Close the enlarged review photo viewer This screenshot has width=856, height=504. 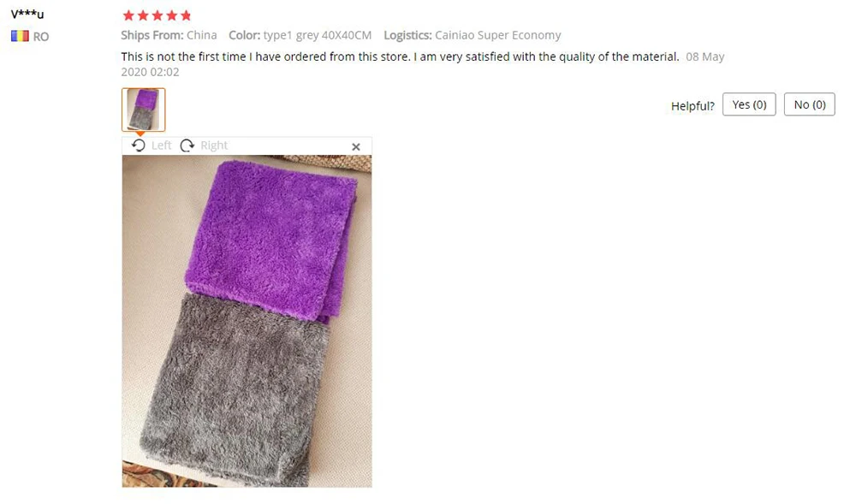(356, 146)
